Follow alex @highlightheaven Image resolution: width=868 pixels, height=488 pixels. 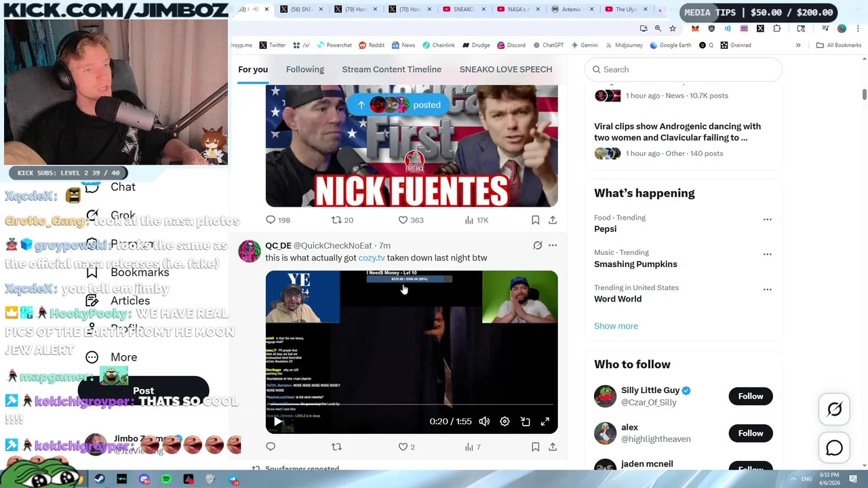pyautogui.click(x=750, y=433)
